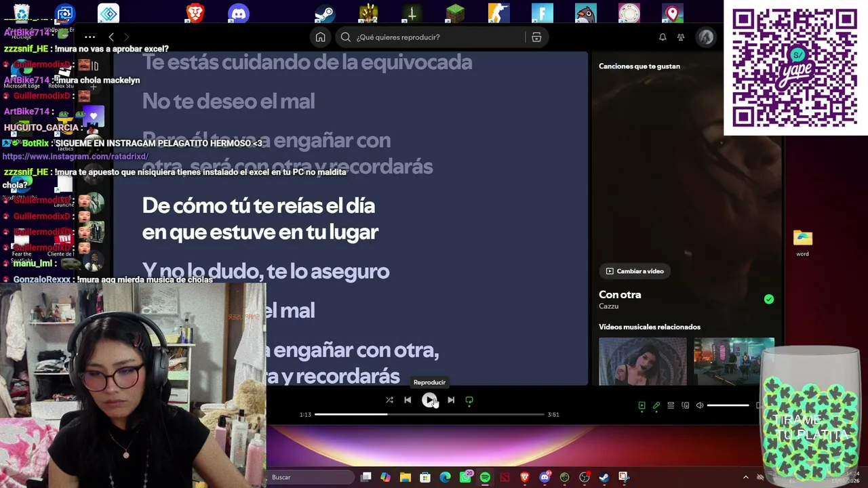Open the Spotify three-dots menu
The image size is (868, 488).
pos(90,37)
